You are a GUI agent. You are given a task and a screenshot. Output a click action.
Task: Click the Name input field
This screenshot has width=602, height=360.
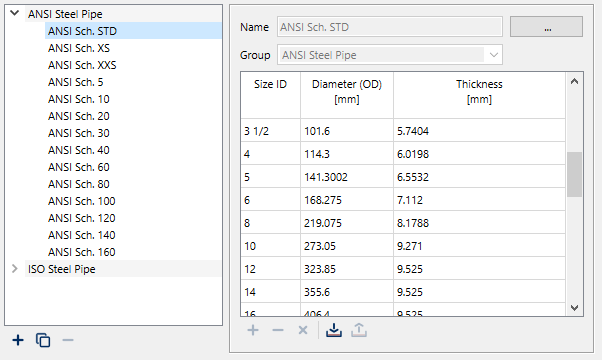coord(390,27)
